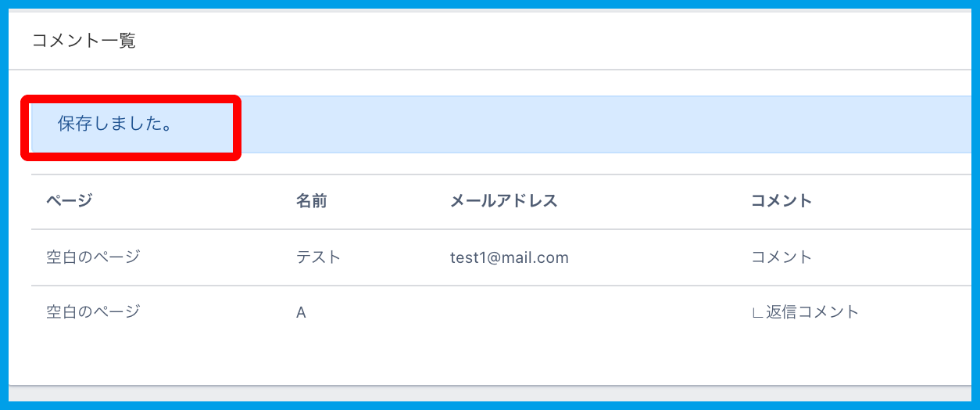The width and height of the screenshot is (980, 410).
Task: Open the 返信コメント reply entry
Action: pyautogui.click(x=812, y=312)
